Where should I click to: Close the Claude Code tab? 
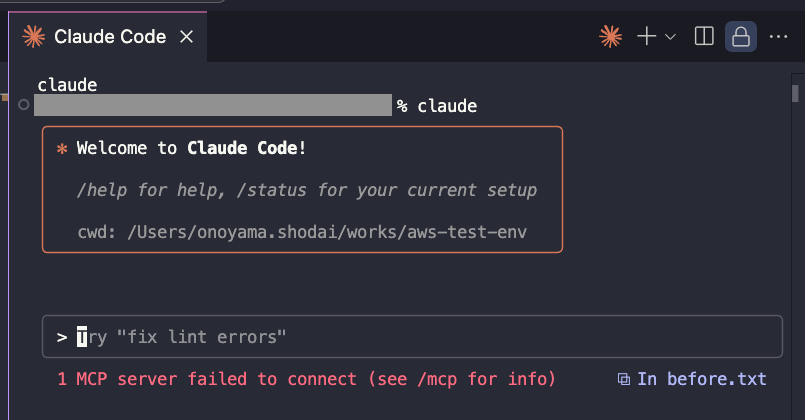point(186,36)
